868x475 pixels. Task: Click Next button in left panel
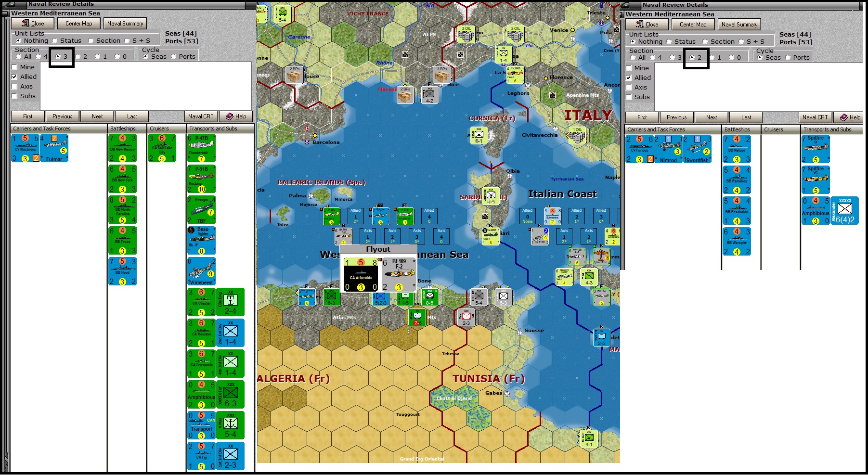click(x=97, y=116)
